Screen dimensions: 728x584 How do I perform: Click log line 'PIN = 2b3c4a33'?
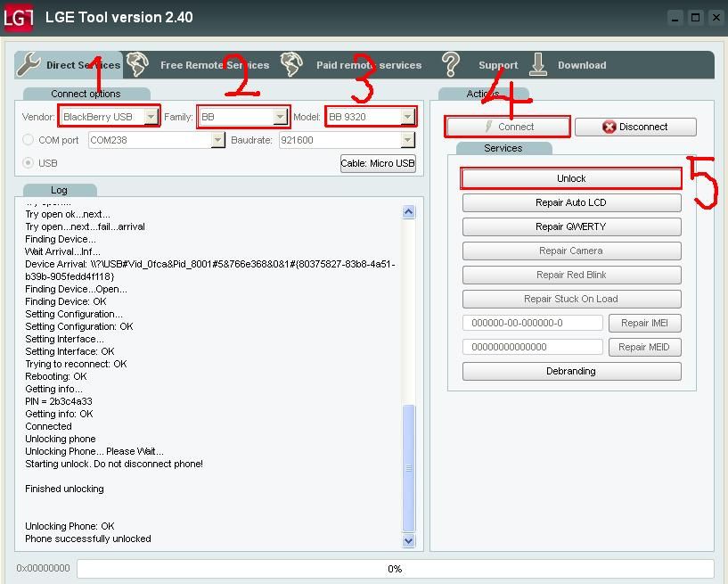coord(59,401)
